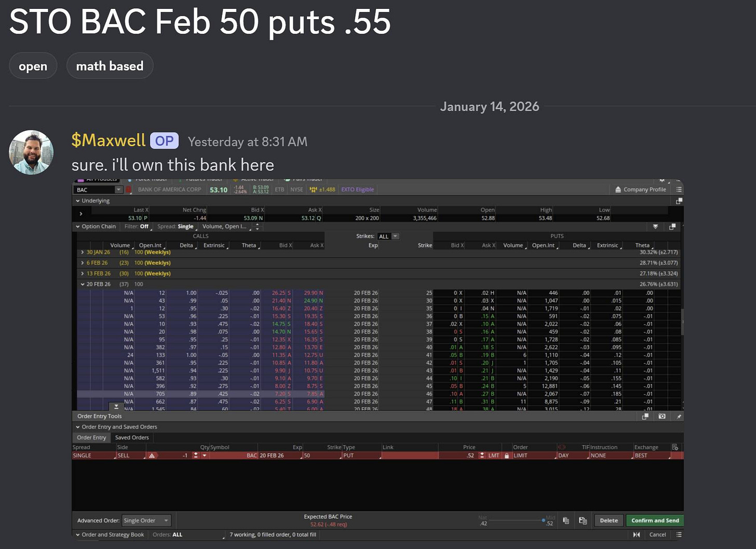Click the 47 strike put bid .11 B
Screen dimensions: 756x549
(x=457, y=401)
